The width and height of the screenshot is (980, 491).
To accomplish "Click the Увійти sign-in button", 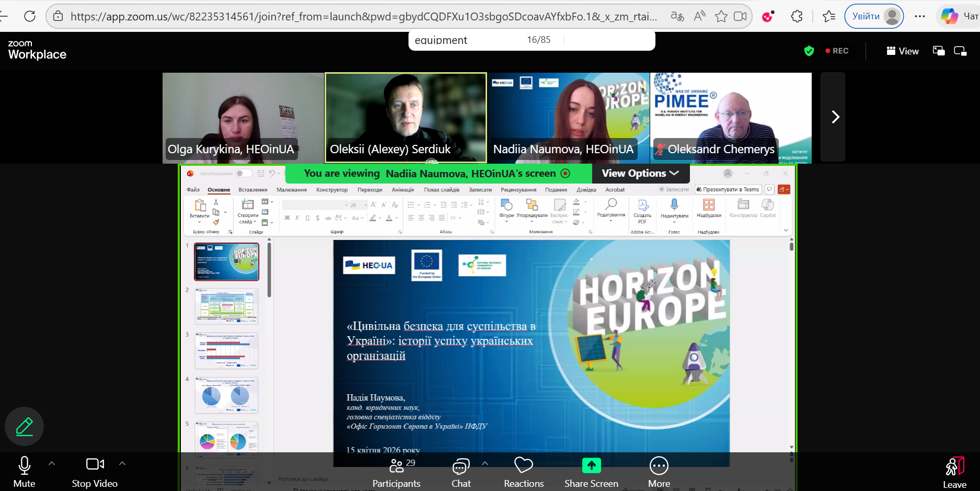I will coord(866,16).
